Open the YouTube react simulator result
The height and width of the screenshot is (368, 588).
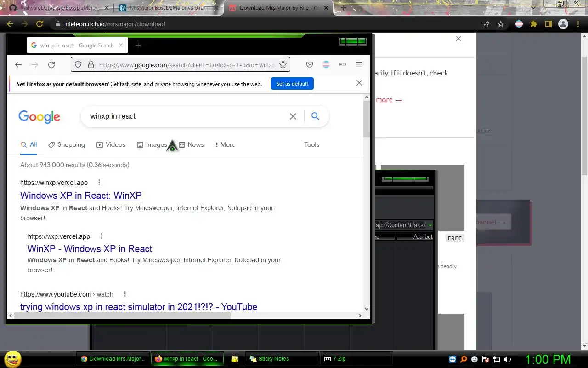coord(139,307)
